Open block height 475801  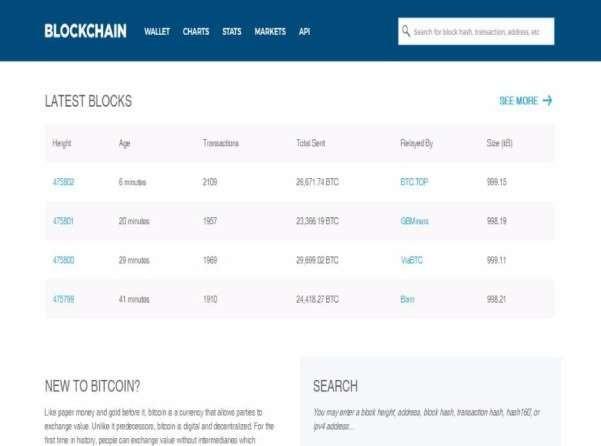coord(63,221)
